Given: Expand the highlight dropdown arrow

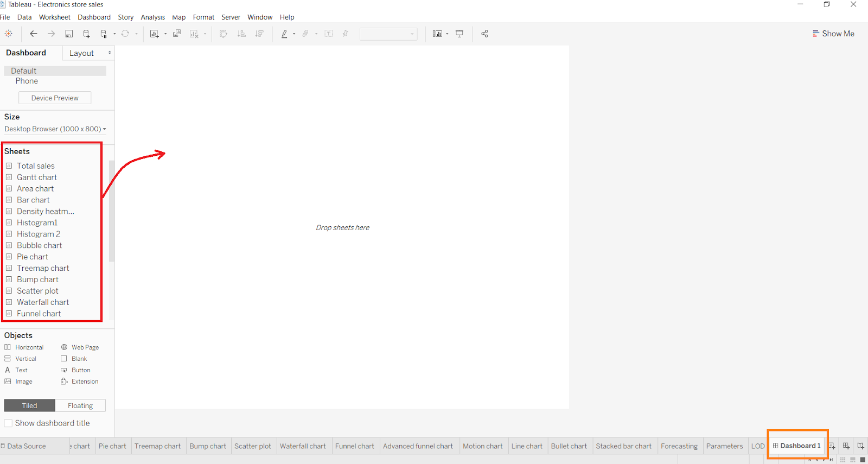Looking at the screenshot, I should point(294,34).
